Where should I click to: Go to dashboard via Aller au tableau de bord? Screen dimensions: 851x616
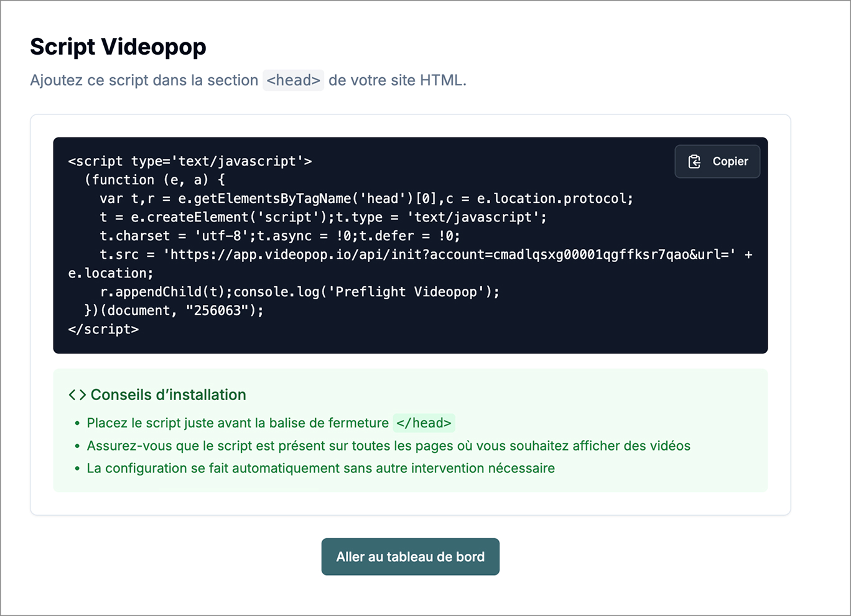[411, 557]
